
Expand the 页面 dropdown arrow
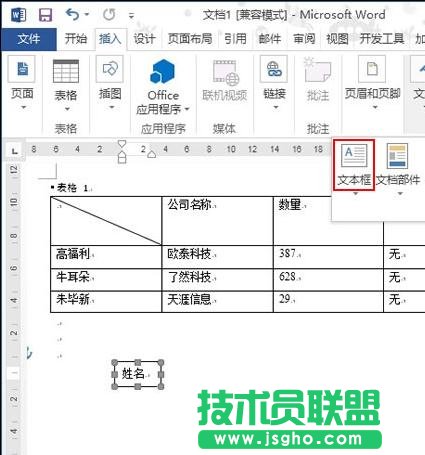[x=23, y=107]
